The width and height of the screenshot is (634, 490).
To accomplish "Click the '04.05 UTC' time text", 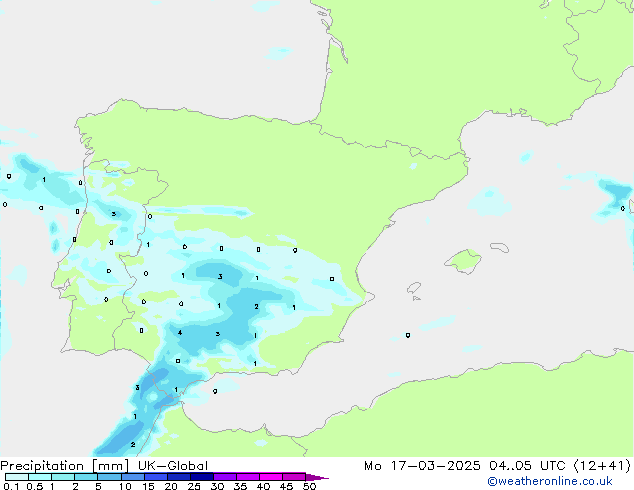I will pos(527,466).
